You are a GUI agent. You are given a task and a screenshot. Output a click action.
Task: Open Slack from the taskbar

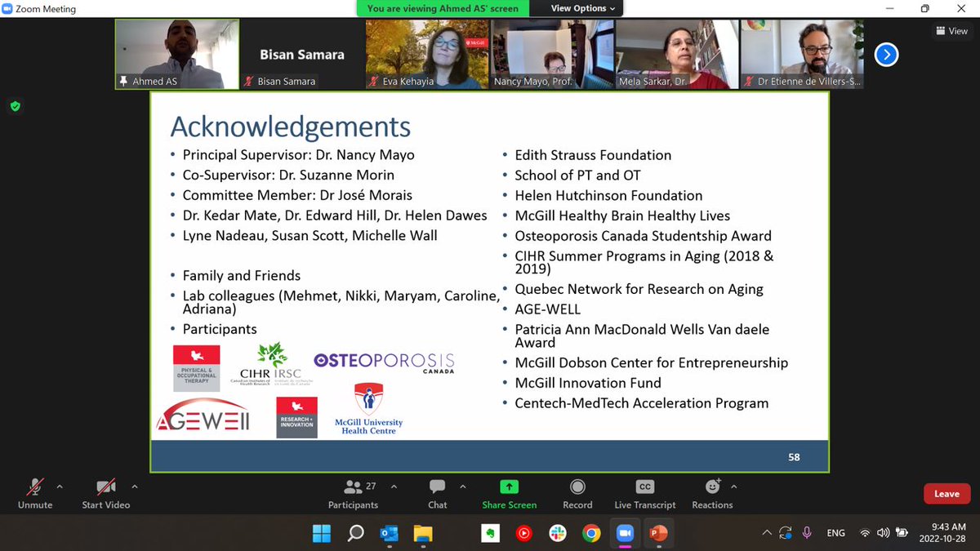coord(558,533)
